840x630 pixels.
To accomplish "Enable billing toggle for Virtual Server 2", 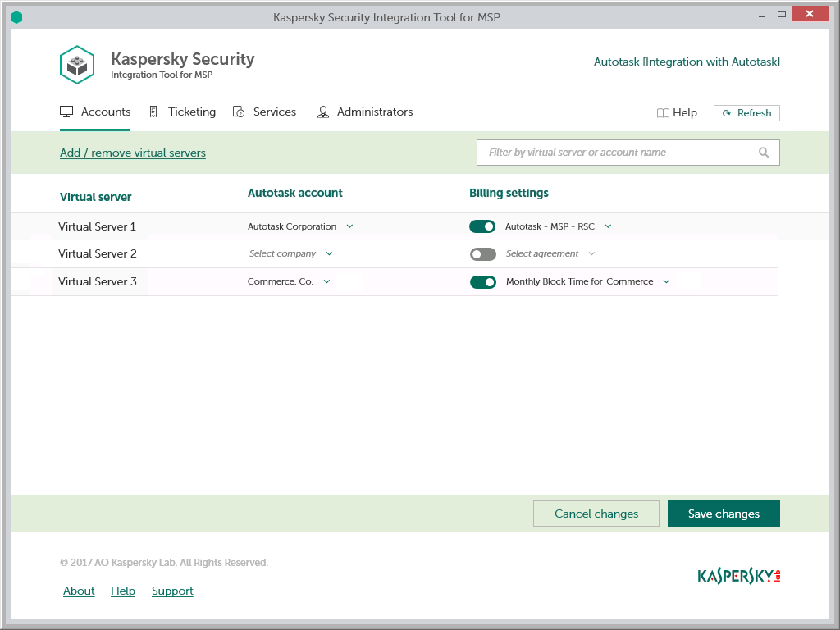I will 482,254.
